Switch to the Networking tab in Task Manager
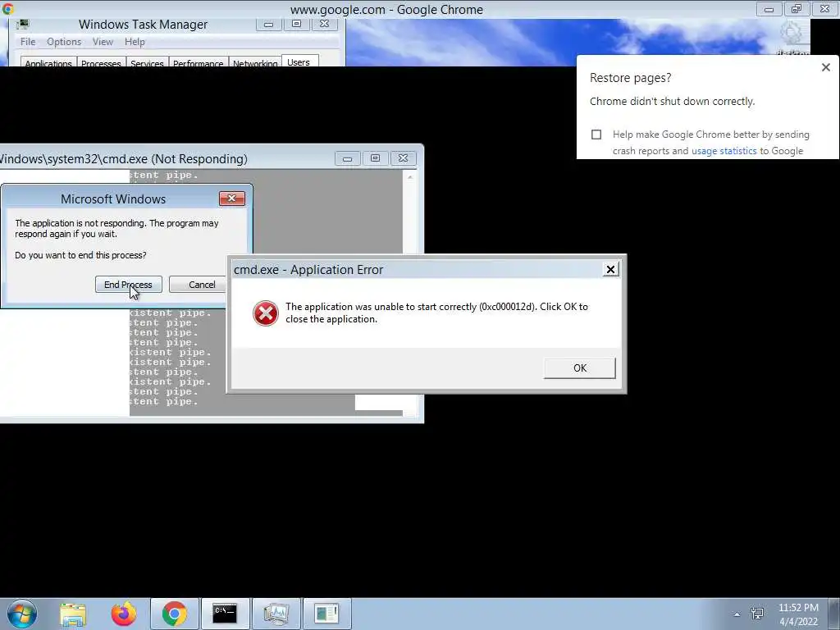The width and height of the screenshot is (840, 630). (255, 62)
